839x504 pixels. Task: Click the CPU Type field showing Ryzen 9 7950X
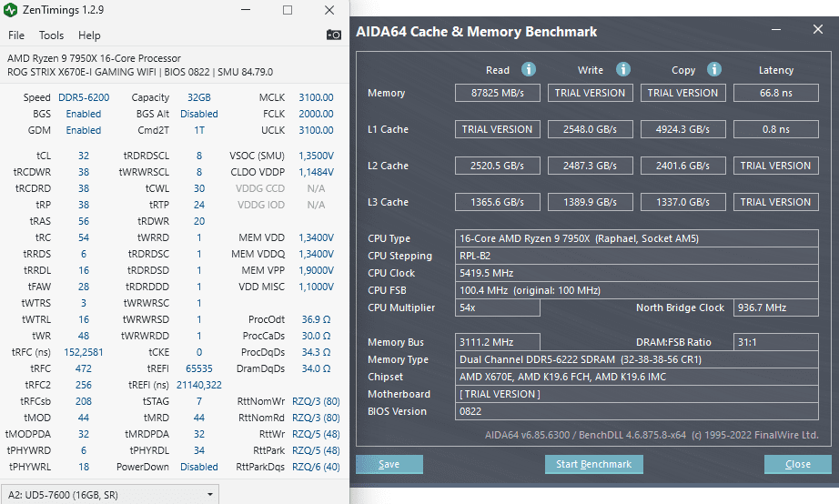coord(637,238)
